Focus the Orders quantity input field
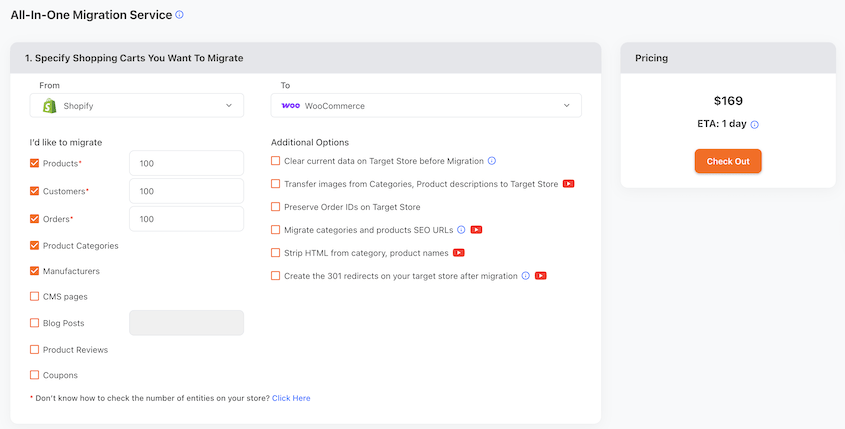This screenshot has width=845, height=429. [186, 219]
